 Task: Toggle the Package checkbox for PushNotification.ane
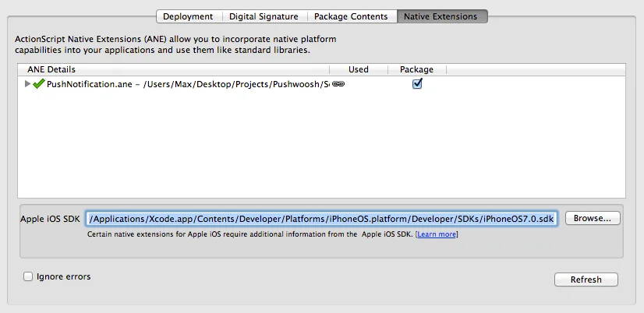pos(417,84)
